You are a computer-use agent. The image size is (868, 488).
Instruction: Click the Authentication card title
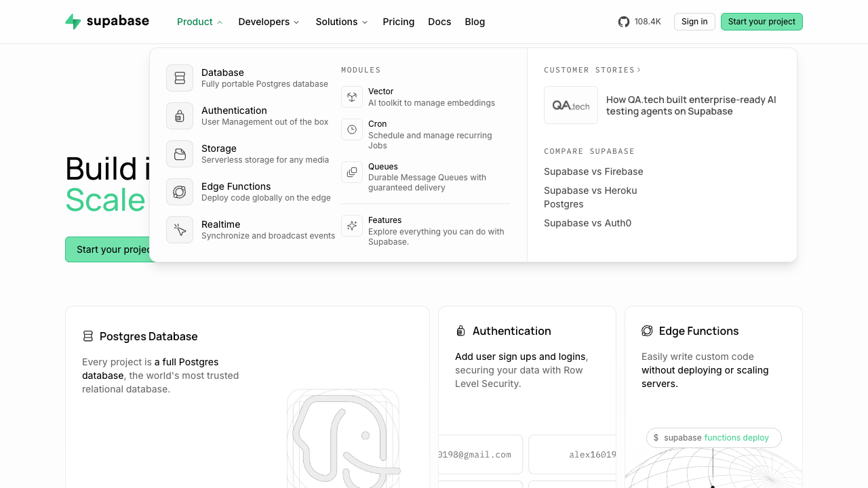[512, 331]
